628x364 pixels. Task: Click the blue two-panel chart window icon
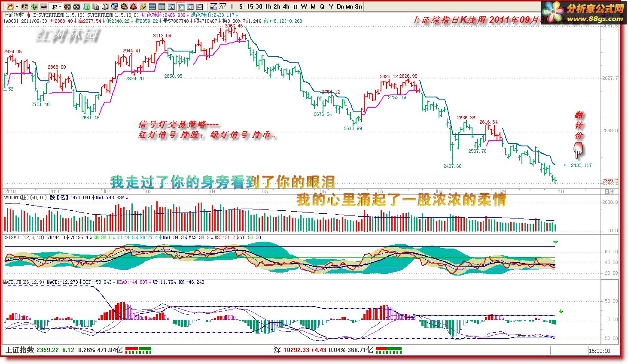(190, 6)
